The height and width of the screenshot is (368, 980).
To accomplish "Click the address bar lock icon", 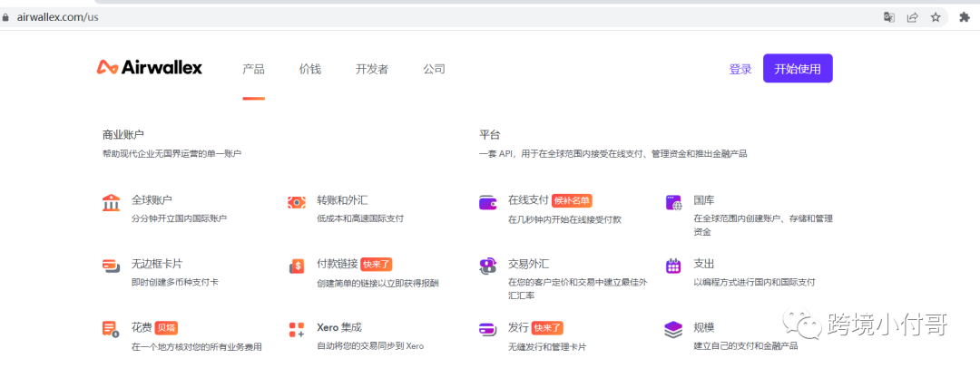I will [5, 17].
